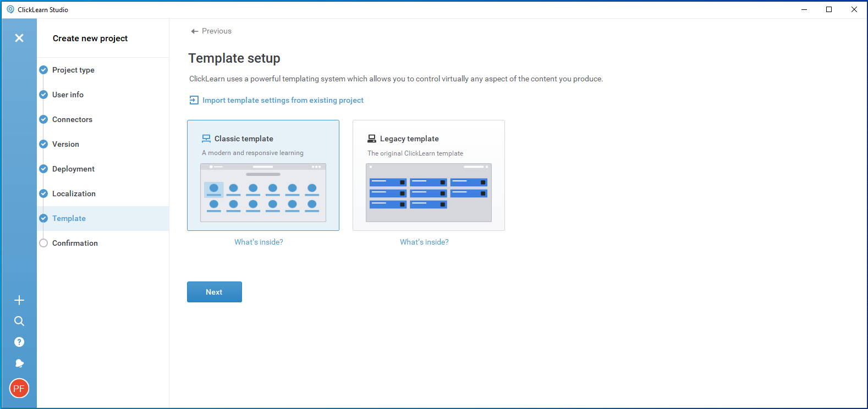Click the checkmark icon beside User info
The width and height of the screenshot is (868, 409).
click(43, 95)
